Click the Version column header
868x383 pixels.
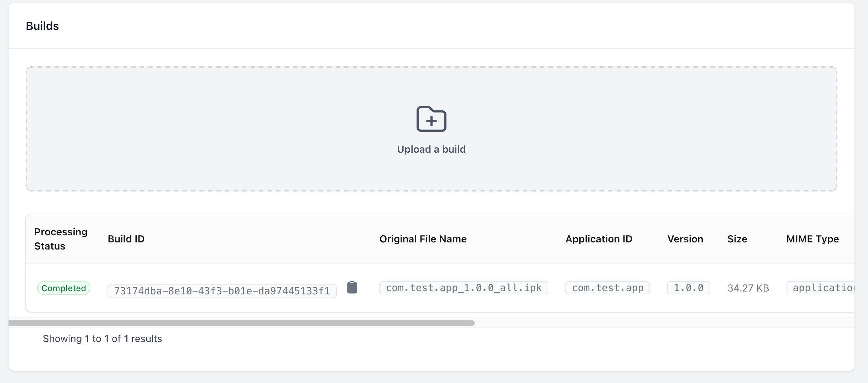685,239
